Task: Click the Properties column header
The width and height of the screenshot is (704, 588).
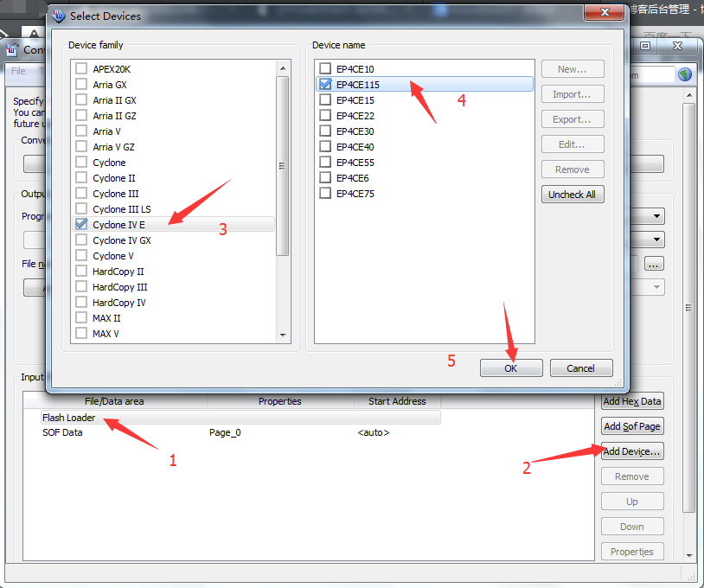Action: tap(280, 401)
